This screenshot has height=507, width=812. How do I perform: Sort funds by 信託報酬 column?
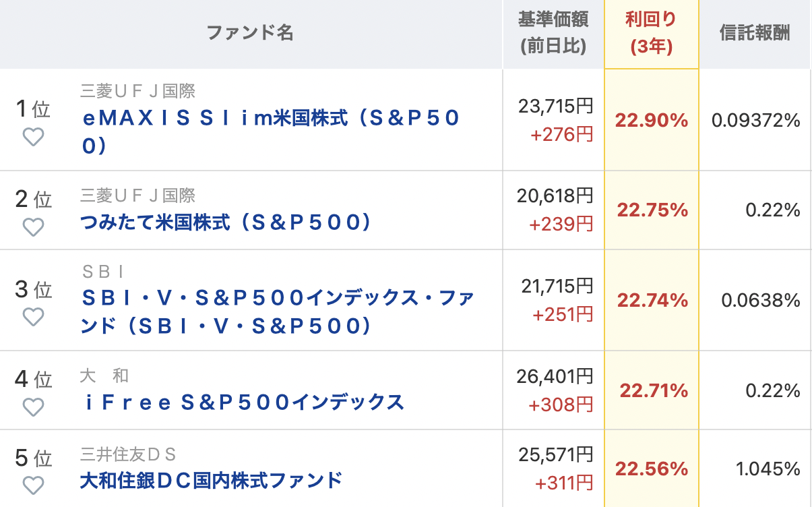[x=755, y=34]
